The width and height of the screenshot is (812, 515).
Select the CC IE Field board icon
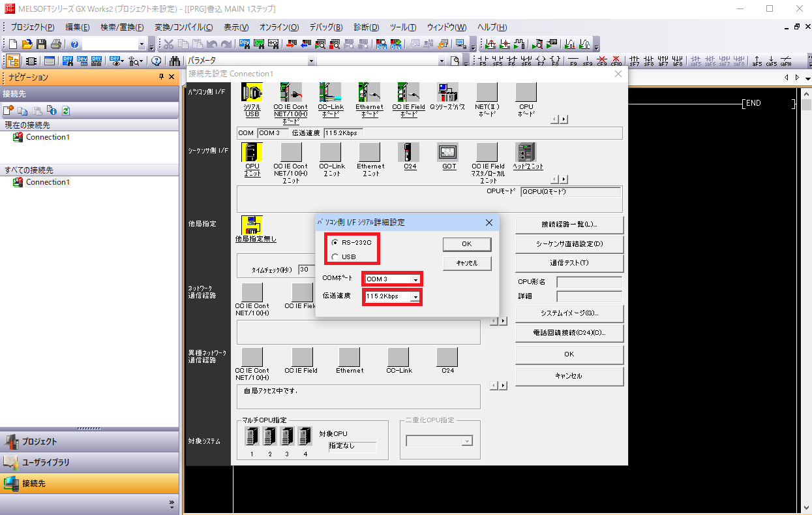408,92
